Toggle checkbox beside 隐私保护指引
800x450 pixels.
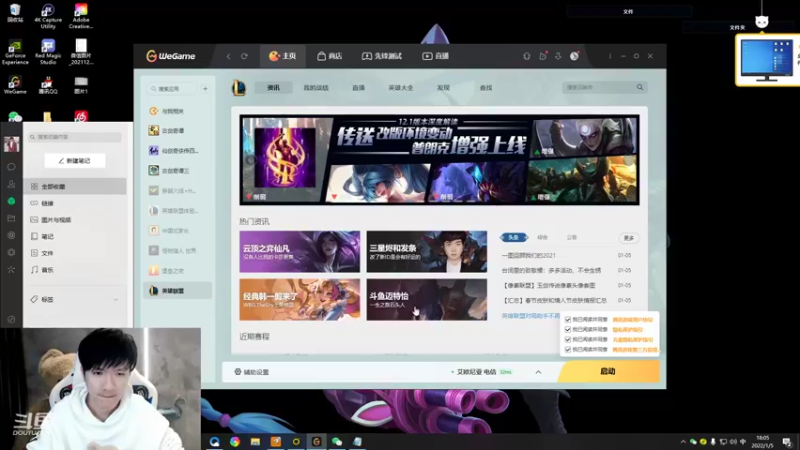tap(567, 330)
